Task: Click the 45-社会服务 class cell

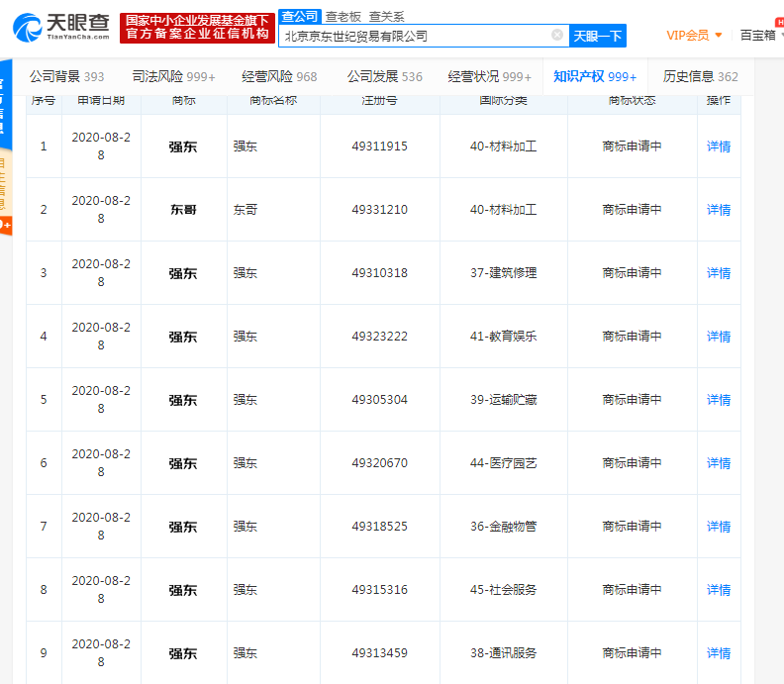Action: [504, 590]
